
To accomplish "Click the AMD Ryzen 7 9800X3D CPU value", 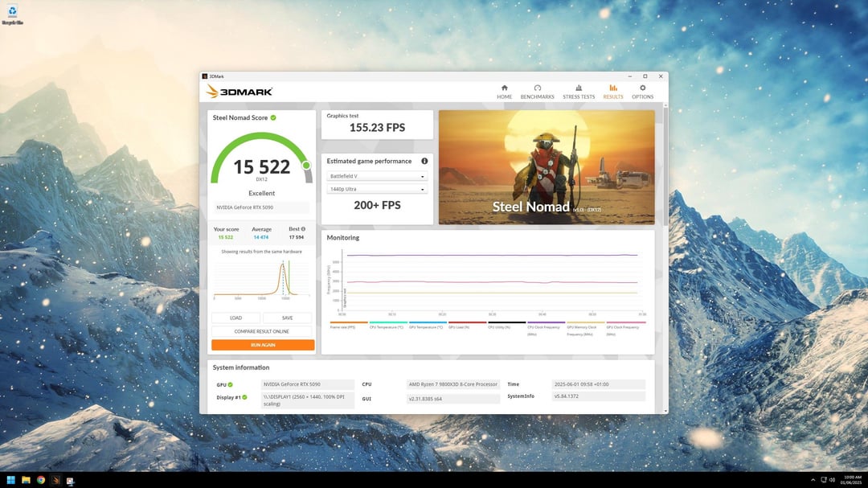I will [452, 383].
